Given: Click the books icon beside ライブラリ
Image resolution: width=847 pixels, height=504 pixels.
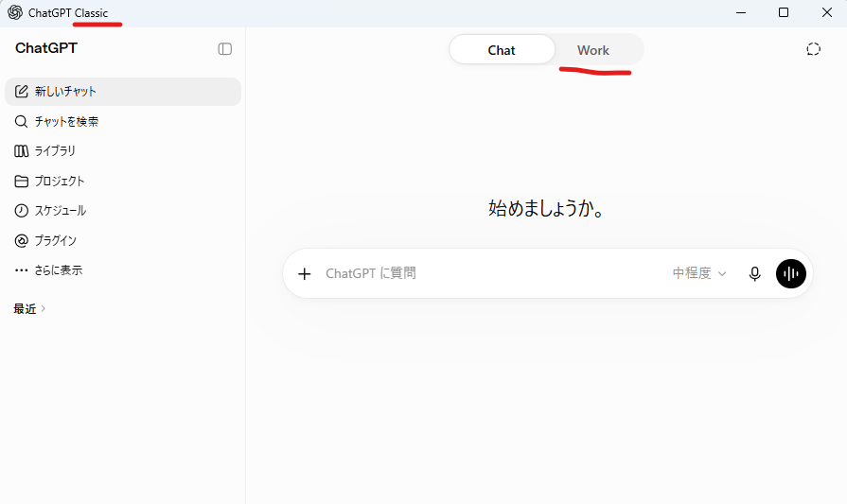Looking at the screenshot, I should [21, 151].
